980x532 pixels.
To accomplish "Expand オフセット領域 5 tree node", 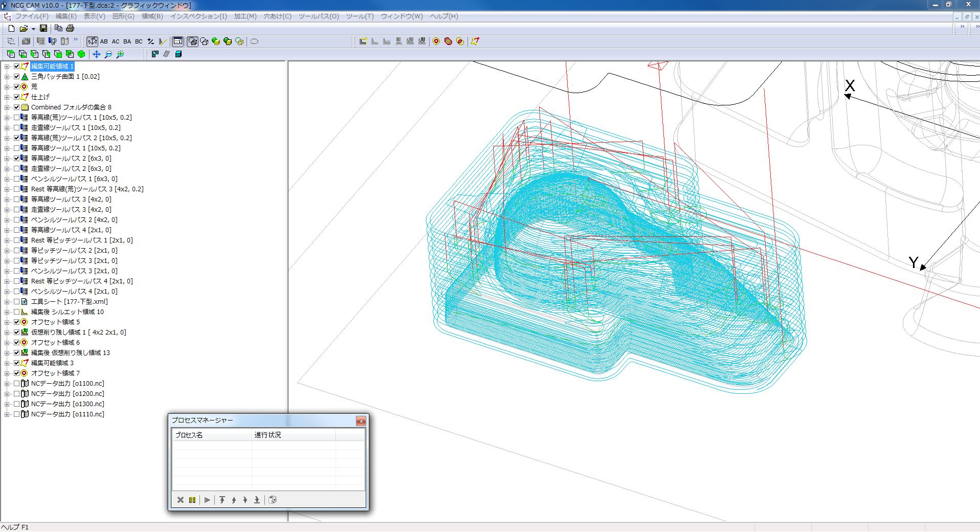I will pyautogui.click(x=7, y=322).
